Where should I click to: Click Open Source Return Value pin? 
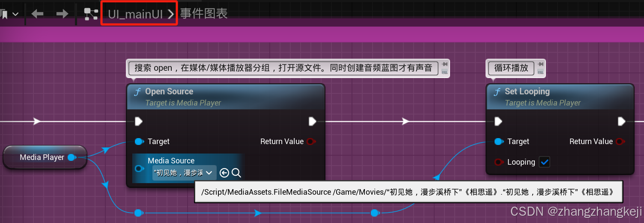311,142
